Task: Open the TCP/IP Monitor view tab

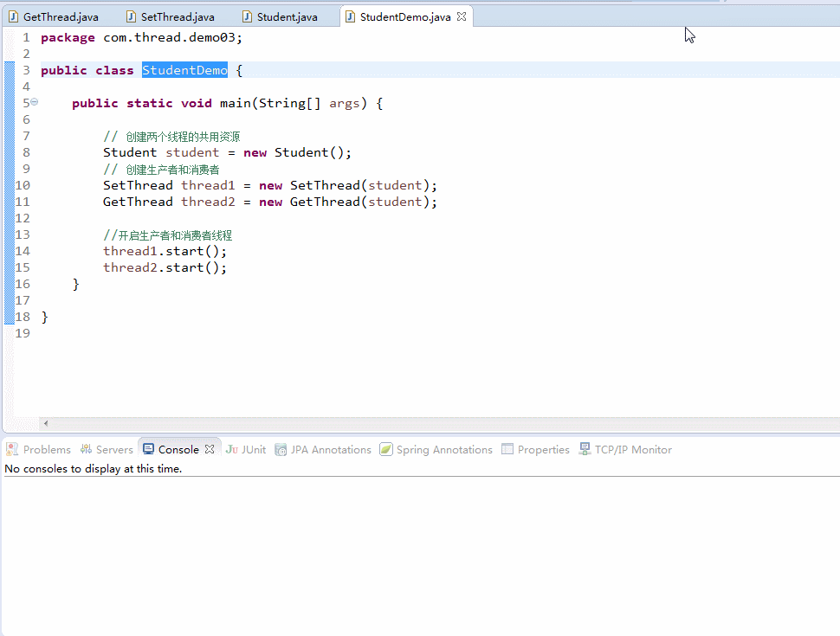Action: pos(625,450)
